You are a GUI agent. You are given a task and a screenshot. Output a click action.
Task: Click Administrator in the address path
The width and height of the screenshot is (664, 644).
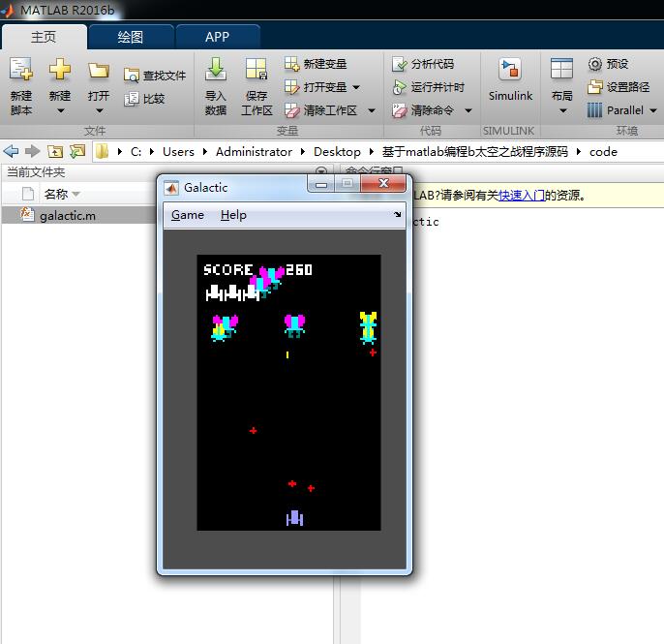click(x=254, y=152)
